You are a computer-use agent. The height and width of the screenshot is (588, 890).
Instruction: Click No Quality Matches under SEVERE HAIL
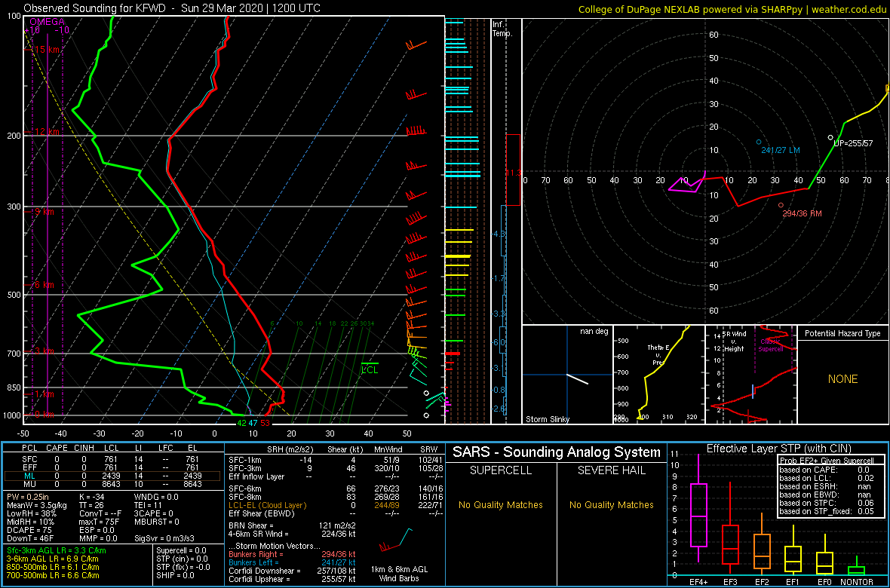pyautogui.click(x=611, y=504)
